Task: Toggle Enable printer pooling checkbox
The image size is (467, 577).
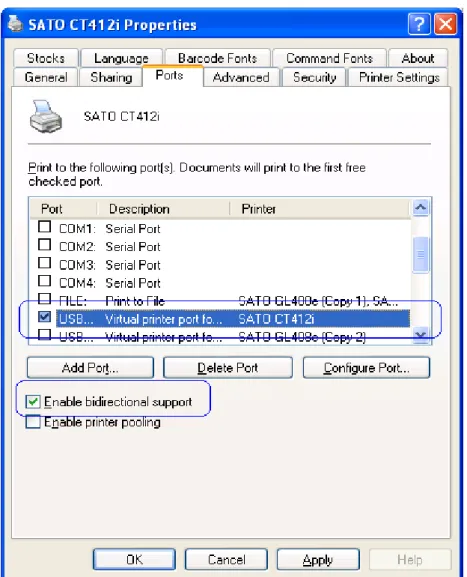Action: 33,422
